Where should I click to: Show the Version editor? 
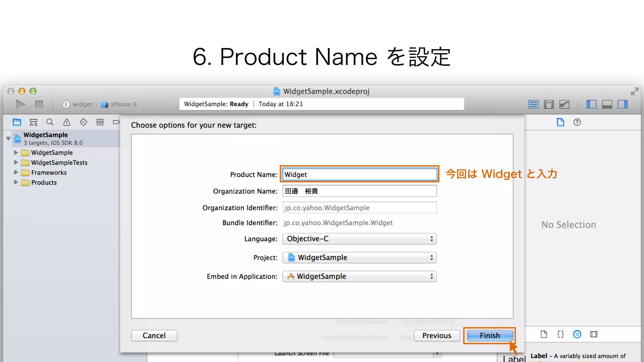564,104
